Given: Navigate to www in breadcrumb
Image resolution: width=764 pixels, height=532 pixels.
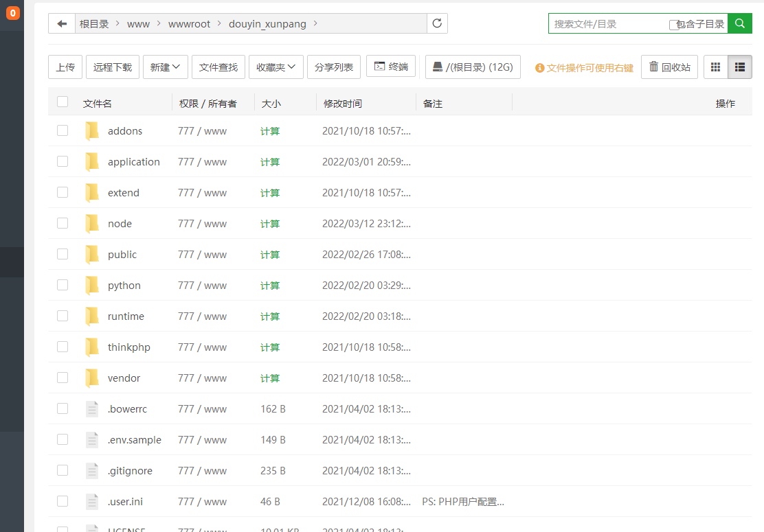Looking at the screenshot, I should (138, 24).
